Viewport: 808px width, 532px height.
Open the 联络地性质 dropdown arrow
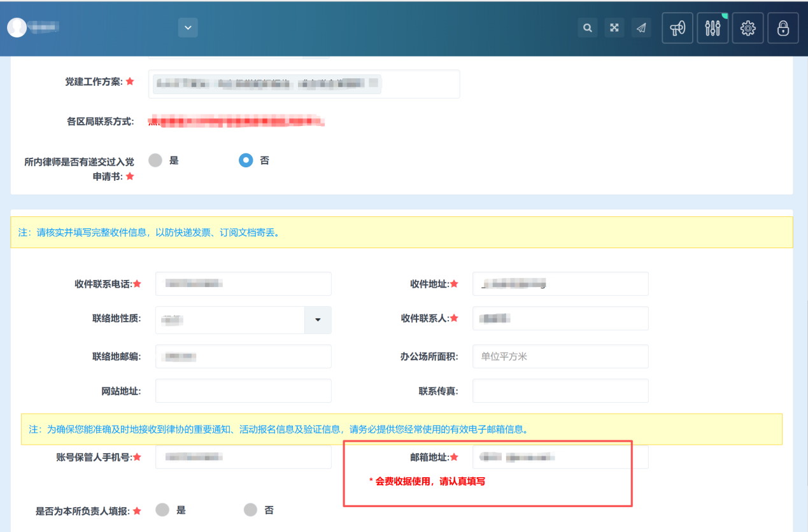pos(318,319)
